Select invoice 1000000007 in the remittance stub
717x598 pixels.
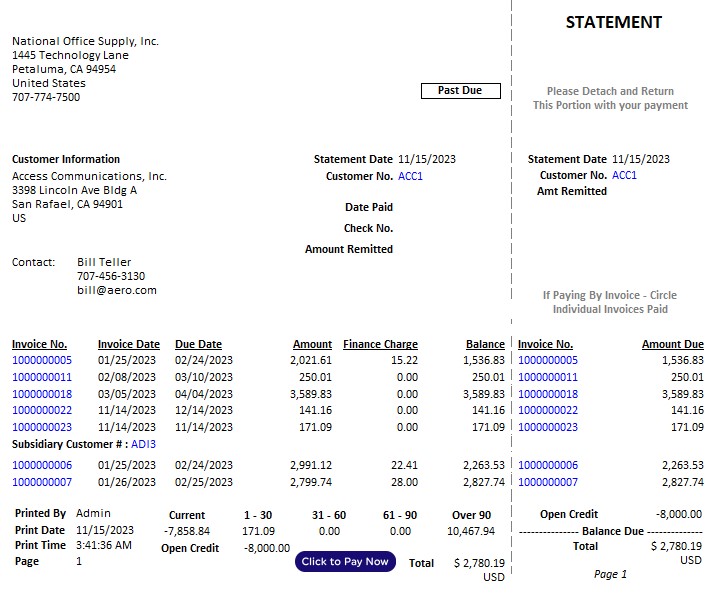548,482
